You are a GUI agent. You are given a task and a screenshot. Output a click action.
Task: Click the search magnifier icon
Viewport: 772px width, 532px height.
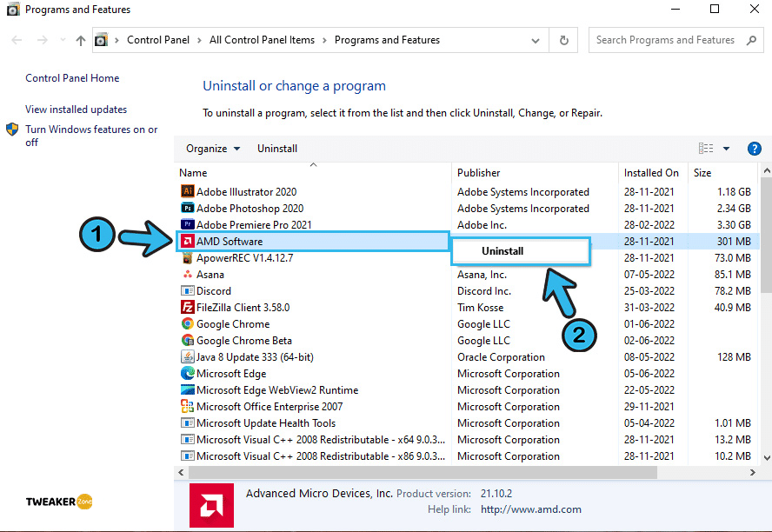coord(751,40)
